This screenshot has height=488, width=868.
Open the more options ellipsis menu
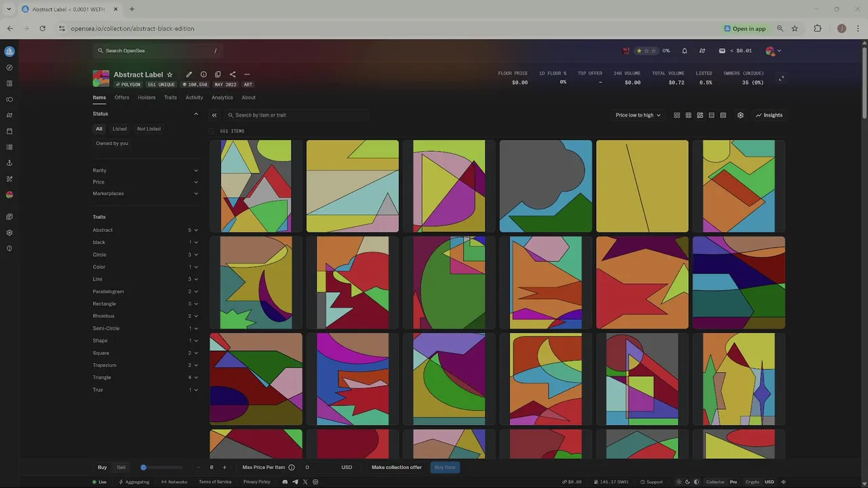tap(247, 75)
